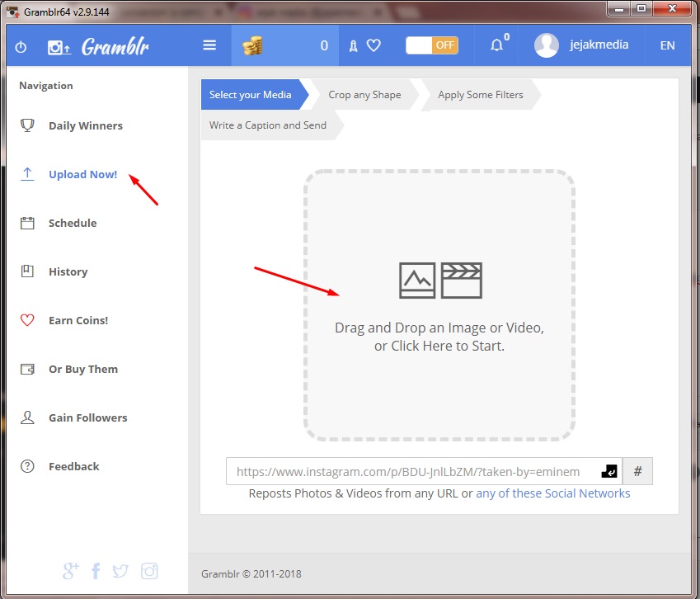Click the upload arrow icon beside Upload Now
The height and width of the screenshot is (599, 700).
(27, 174)
